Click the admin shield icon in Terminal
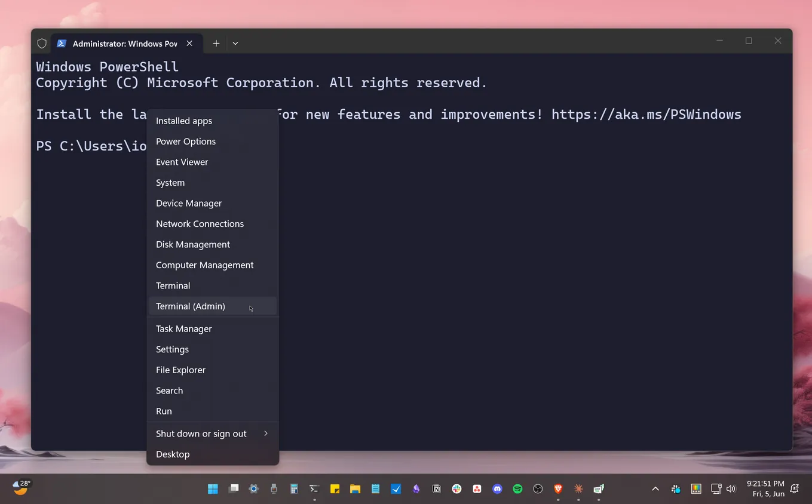 pyautogui.click(x=42, y=44)
